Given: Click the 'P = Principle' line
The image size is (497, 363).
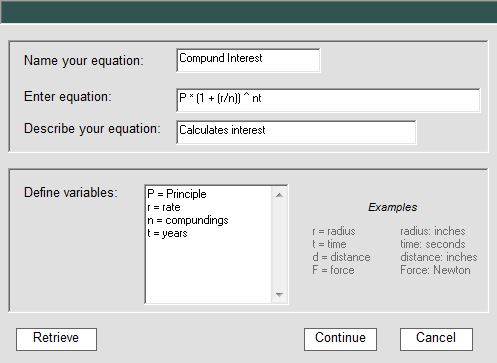Looking at the screenshot, I should 177,194.
